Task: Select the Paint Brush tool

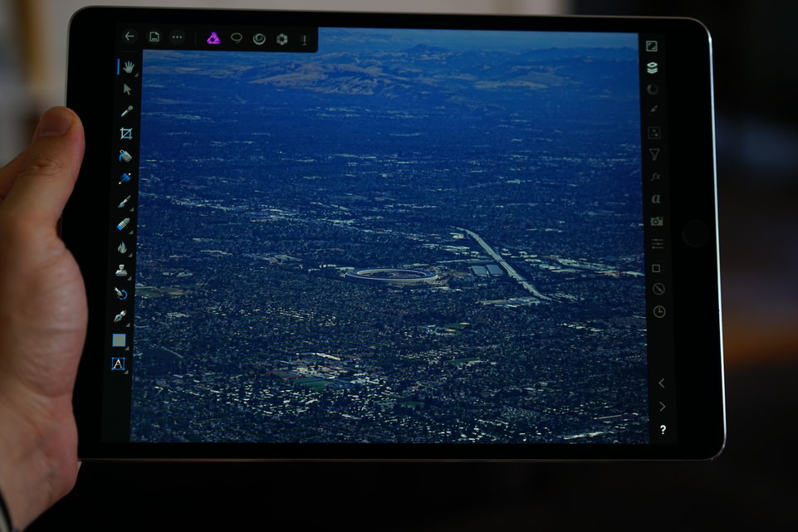Action: pos(124,202)
